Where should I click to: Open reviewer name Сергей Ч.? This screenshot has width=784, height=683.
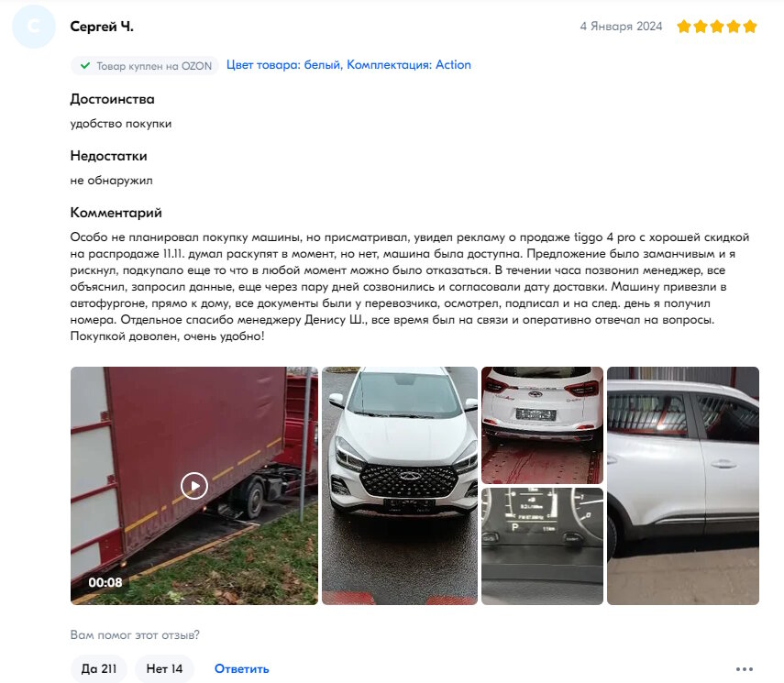(x=102, y=27)
